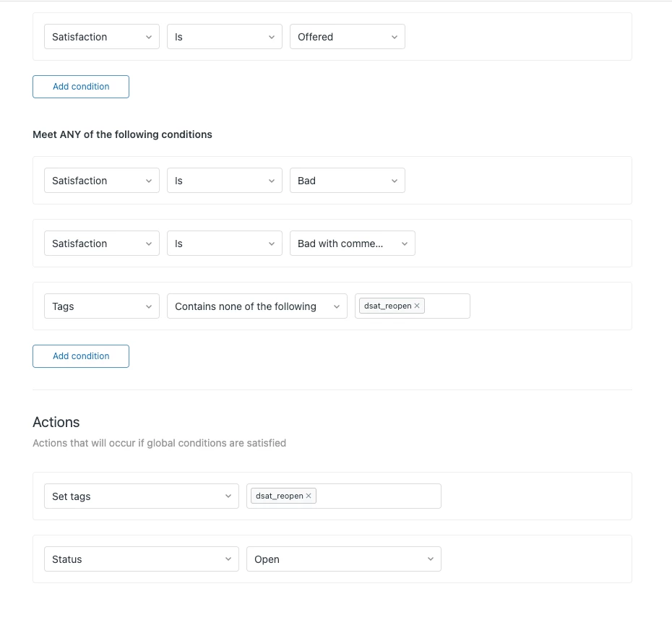The width and height of the screenshot is (672, 620).
Task: Open Satisfaction field dropdown in the Offered row
Action: pyautogui.click(x=101, y=37)
